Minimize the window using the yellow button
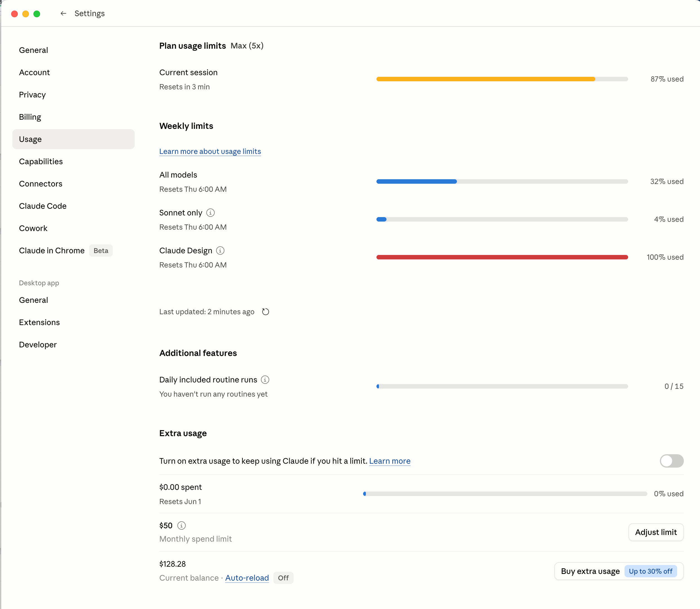 pyautogui.click(x=26, y=14)
